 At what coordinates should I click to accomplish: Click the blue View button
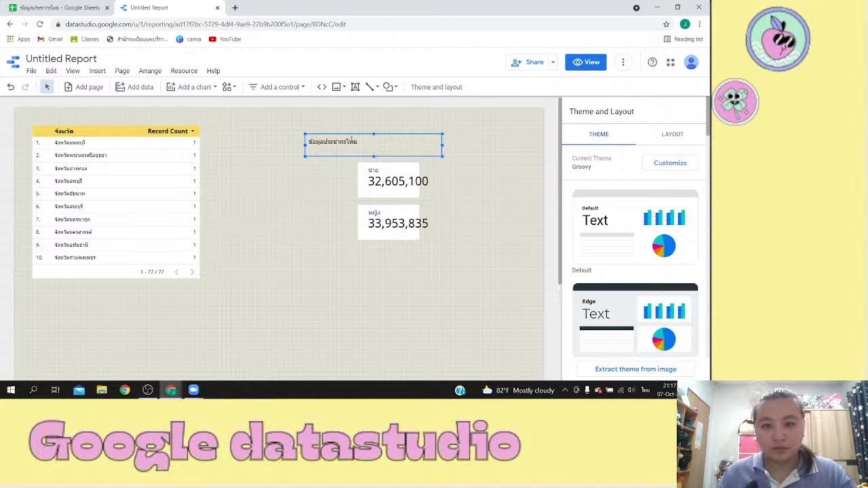[586, 62]
